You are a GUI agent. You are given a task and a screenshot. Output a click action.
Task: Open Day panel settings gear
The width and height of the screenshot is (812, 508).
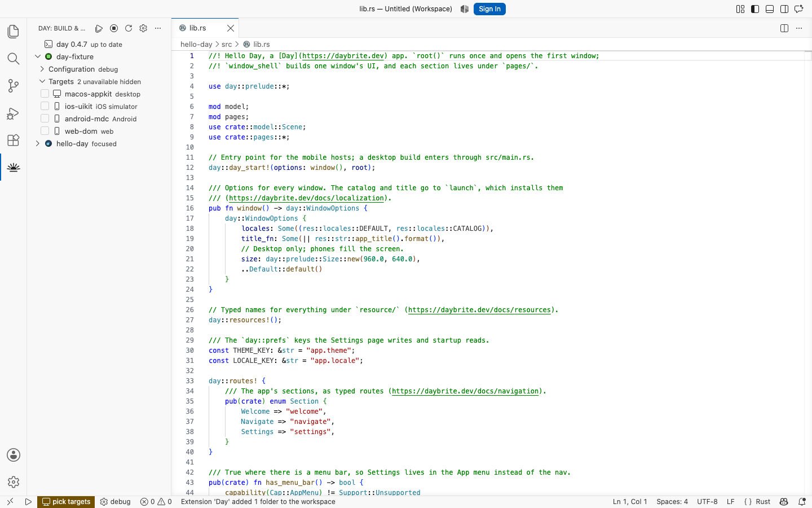143,28
